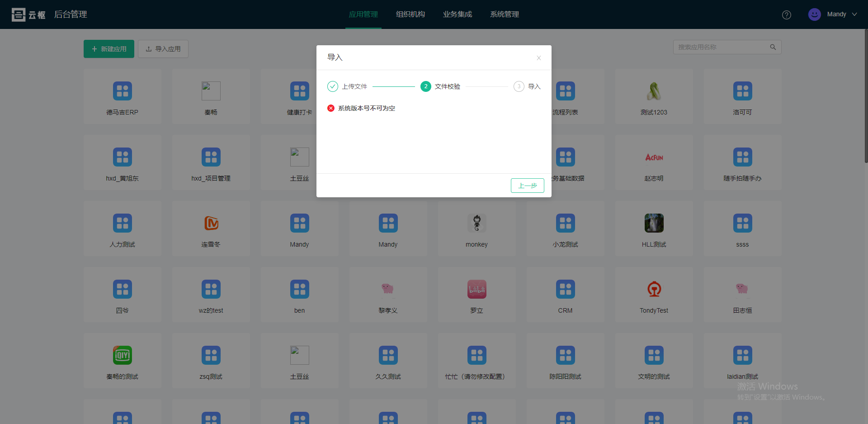
Task: Open the 四爷 app icon
Action: click(123, 289)
